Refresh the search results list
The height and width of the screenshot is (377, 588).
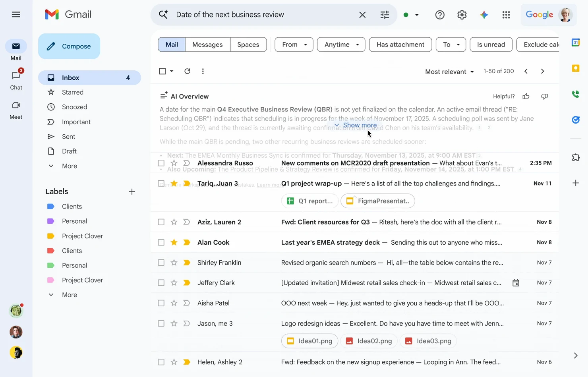pos(187,71)
